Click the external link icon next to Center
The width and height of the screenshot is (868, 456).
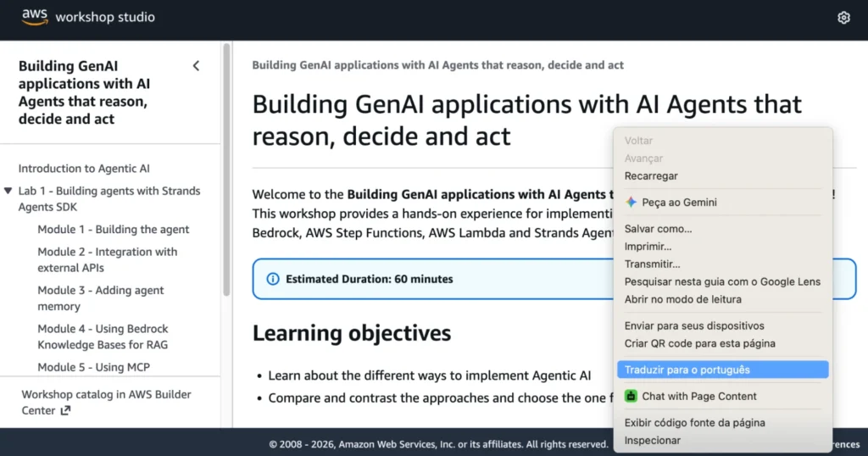tap(65, 410)
